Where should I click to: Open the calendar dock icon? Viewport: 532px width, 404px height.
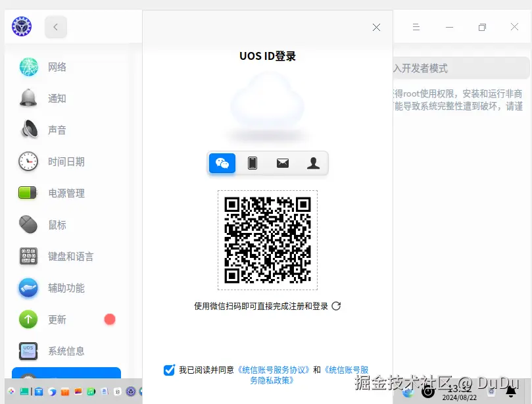pyautogui.click(x=118, y=391)
